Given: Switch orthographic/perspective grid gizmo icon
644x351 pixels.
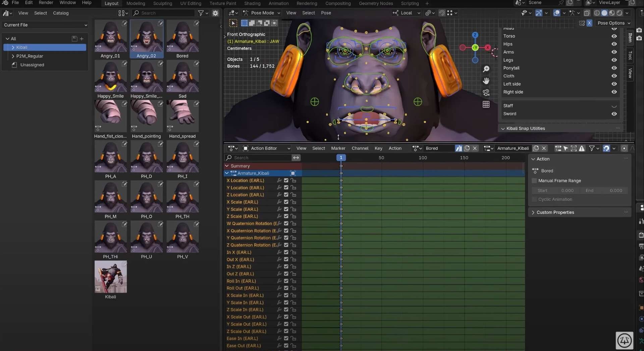Looking at the screenshot, I should (486, 104).
